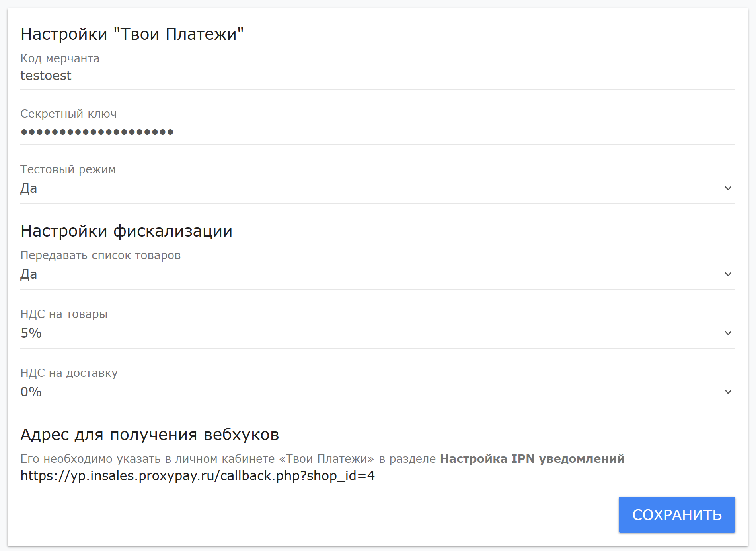This screenshot has height=551, width=756.
Task: Click the Адрес для получения вебхуков heading
Action: point(150,435)
